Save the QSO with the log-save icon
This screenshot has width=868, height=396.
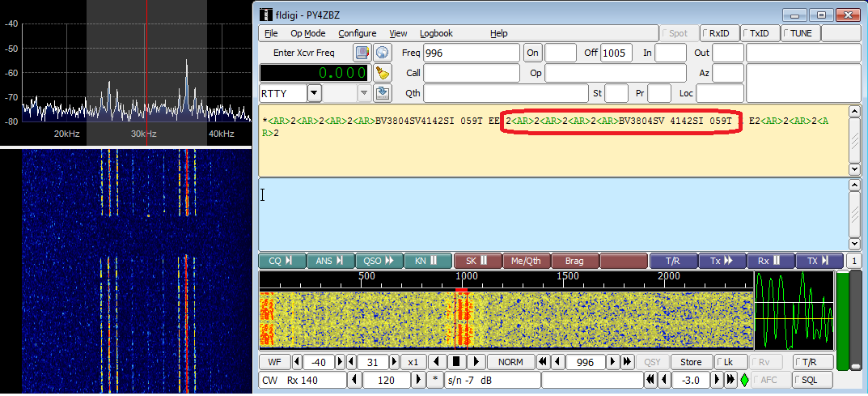(x=382, y=93)
